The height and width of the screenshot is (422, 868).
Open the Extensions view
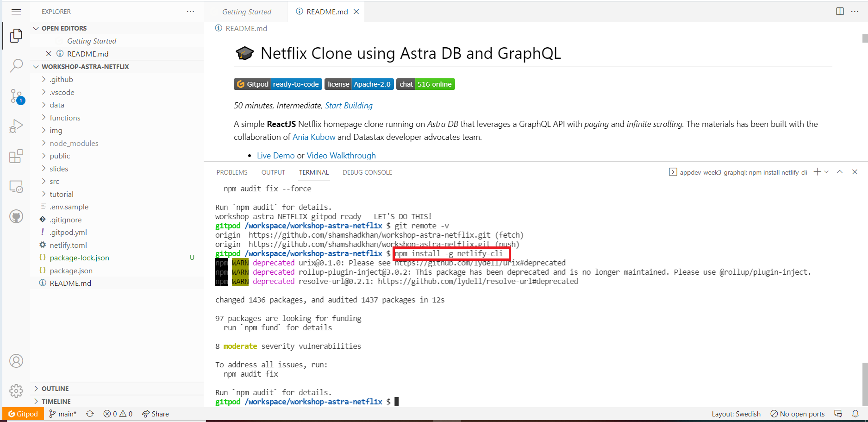coord(16,156)
